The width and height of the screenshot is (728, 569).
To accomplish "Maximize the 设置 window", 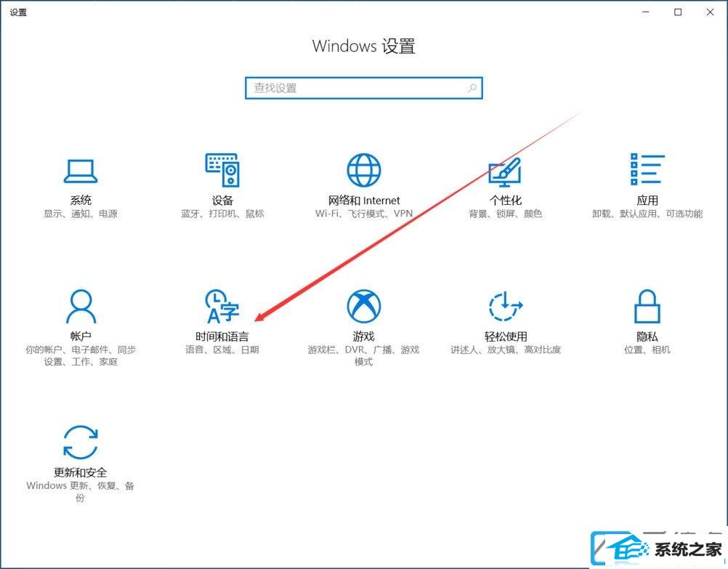I will point(678,12).
